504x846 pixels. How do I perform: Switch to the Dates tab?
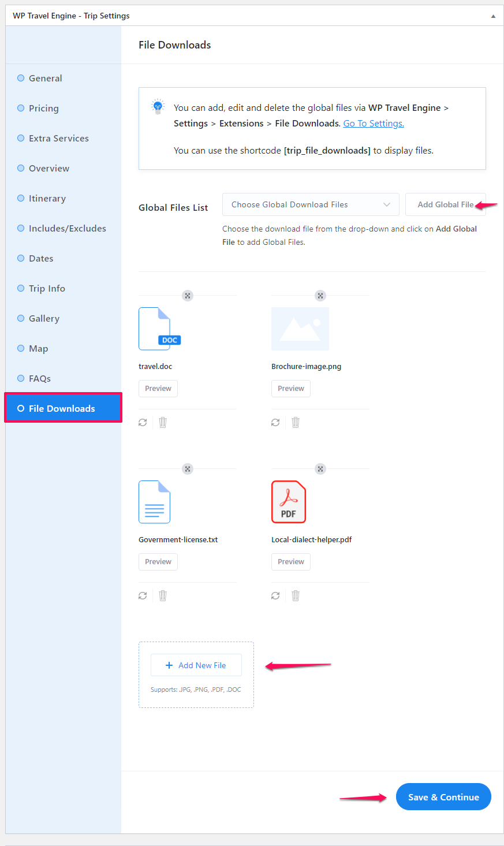(x=64, y=259)
